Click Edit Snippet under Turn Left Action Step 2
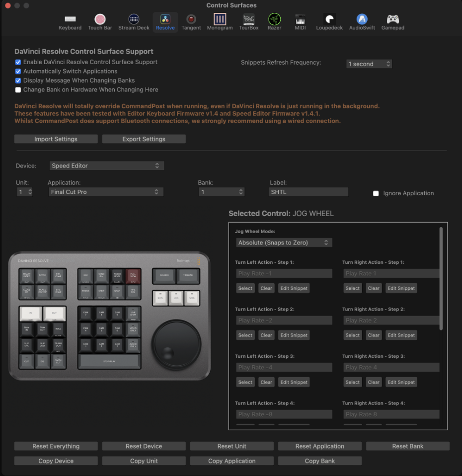The image size is (462, 476). (x=294, y=335)
